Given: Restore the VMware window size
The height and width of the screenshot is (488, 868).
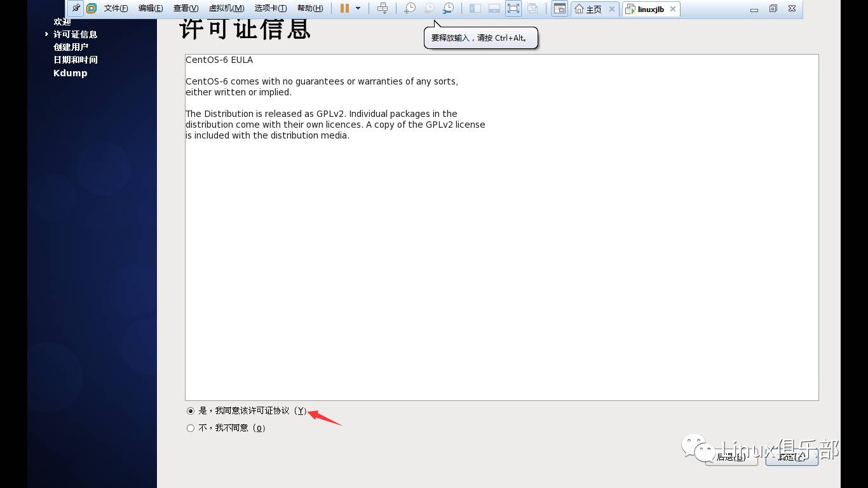Looking at the screenshot, I should 773,9.
